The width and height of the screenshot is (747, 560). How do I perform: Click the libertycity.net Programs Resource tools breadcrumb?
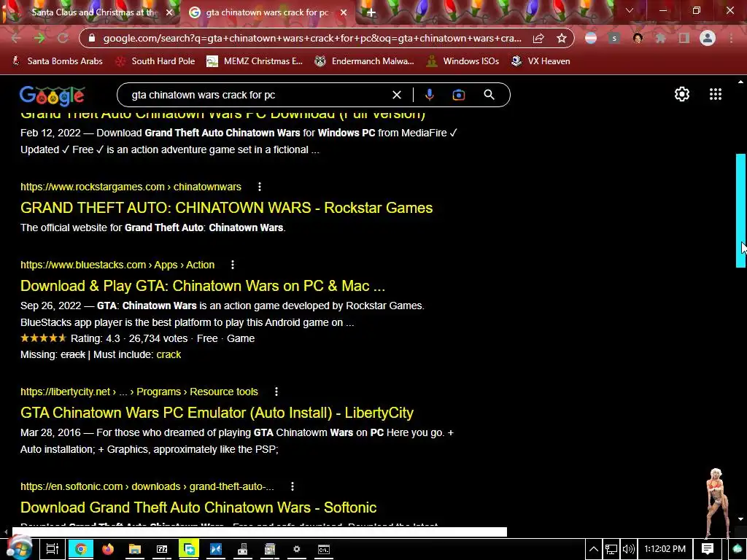(139, 392)
